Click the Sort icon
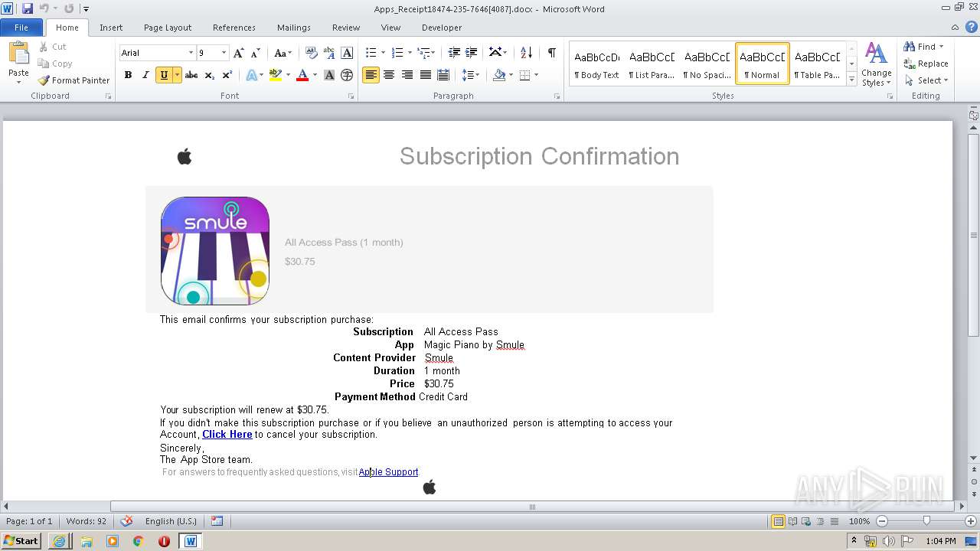This screenshot has width=980, height=551. (526, 53)
